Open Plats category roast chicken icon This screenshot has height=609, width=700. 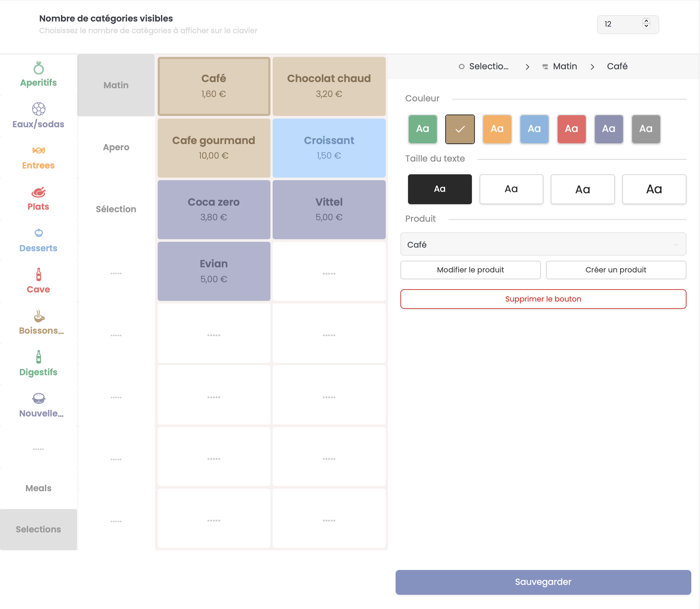point(38,192)
